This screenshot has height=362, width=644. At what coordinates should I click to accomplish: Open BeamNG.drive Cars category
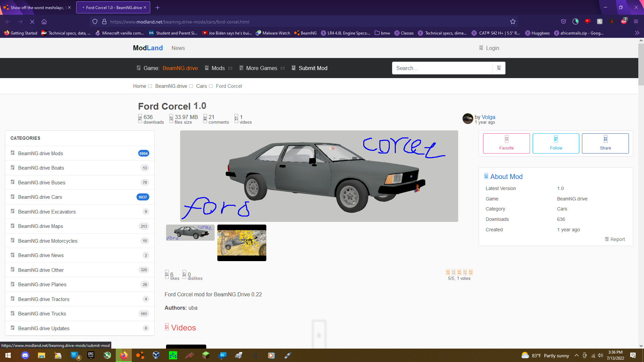point(80,197)
